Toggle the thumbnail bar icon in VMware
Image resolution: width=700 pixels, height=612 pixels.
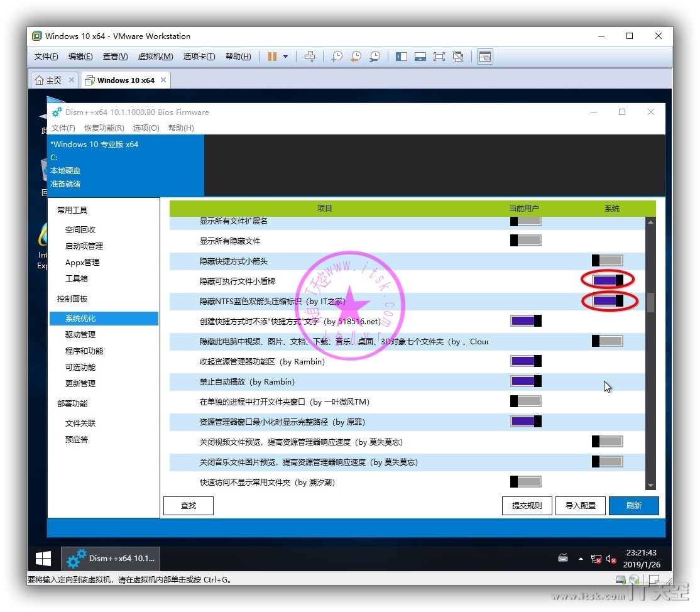tap(420, 57)
